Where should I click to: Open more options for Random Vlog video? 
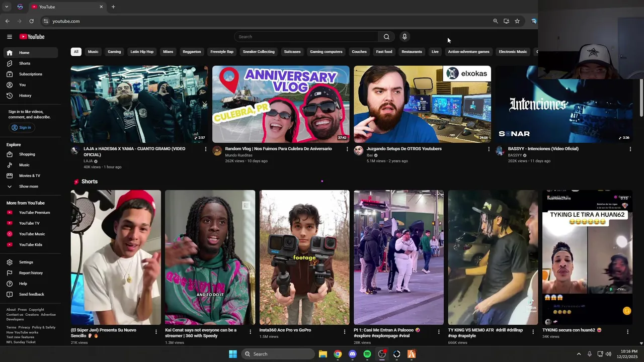[x=347, y=149]
